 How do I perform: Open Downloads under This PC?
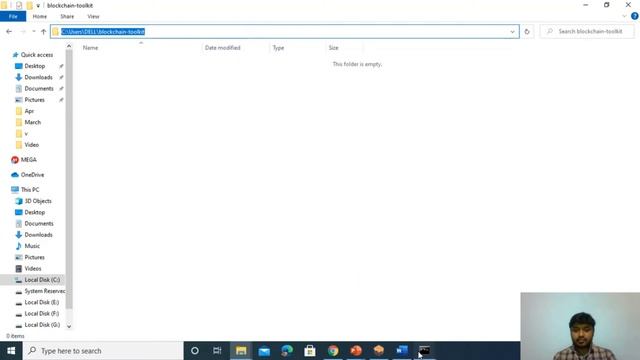38,235
